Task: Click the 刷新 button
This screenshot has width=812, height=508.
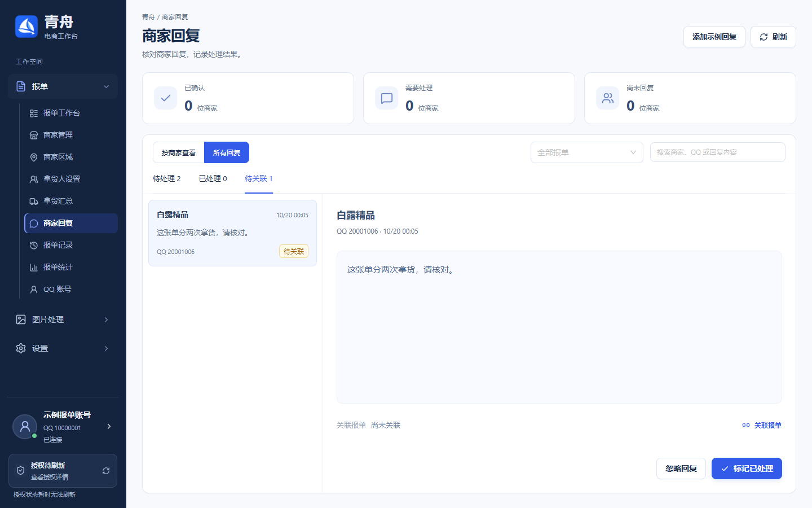Action: click(773, 37)
